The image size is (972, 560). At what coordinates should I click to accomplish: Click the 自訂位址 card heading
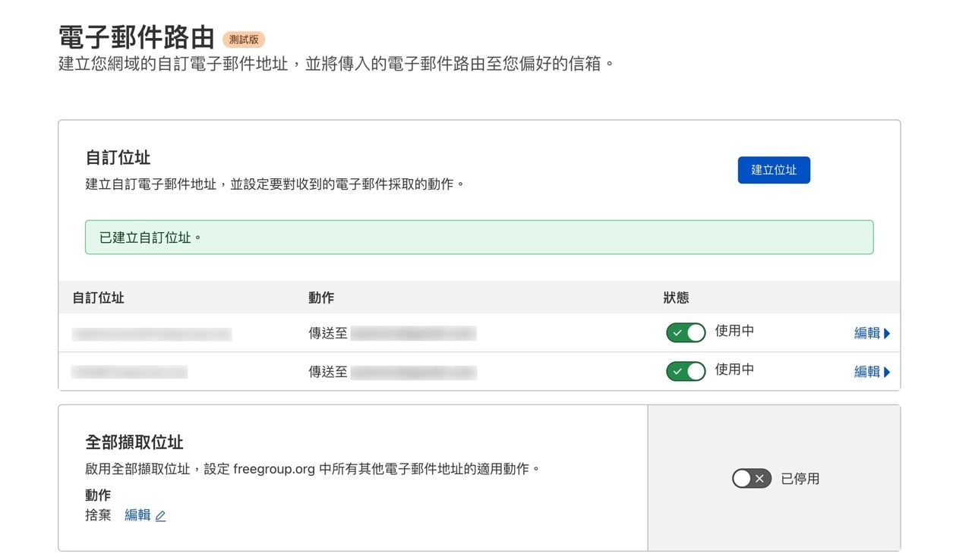118,158
